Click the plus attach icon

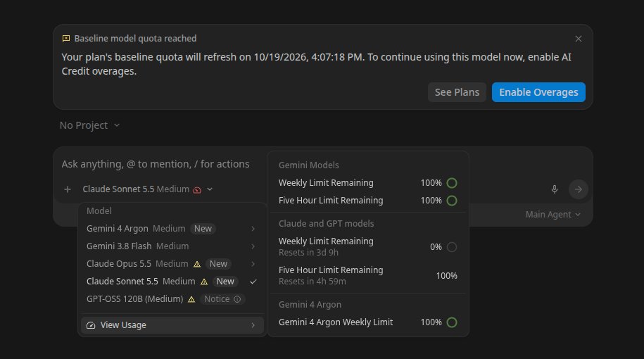tap(68, 189)
